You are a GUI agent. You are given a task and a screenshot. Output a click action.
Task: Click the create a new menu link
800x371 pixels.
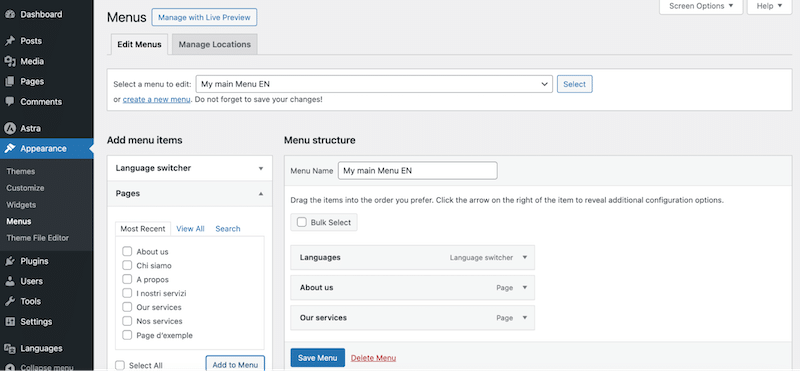click(x=157, y=100)
